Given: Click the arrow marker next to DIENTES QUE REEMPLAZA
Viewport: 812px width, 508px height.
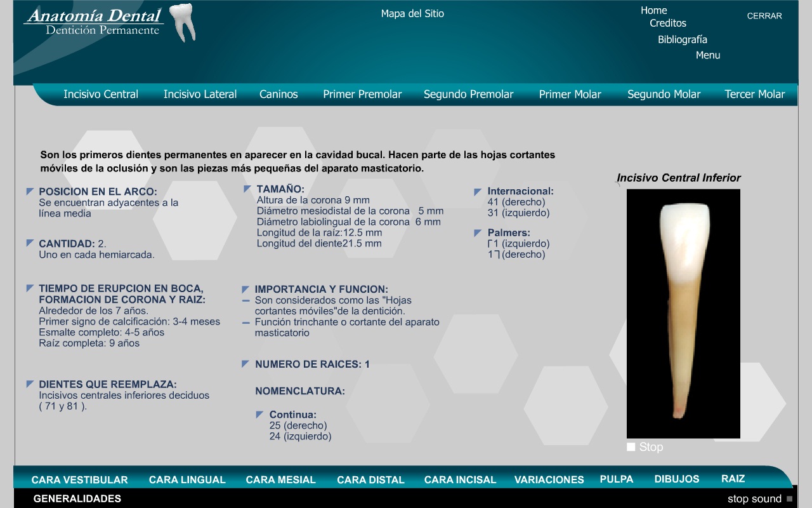Looking at the screenshot, I should click(29, 382).
